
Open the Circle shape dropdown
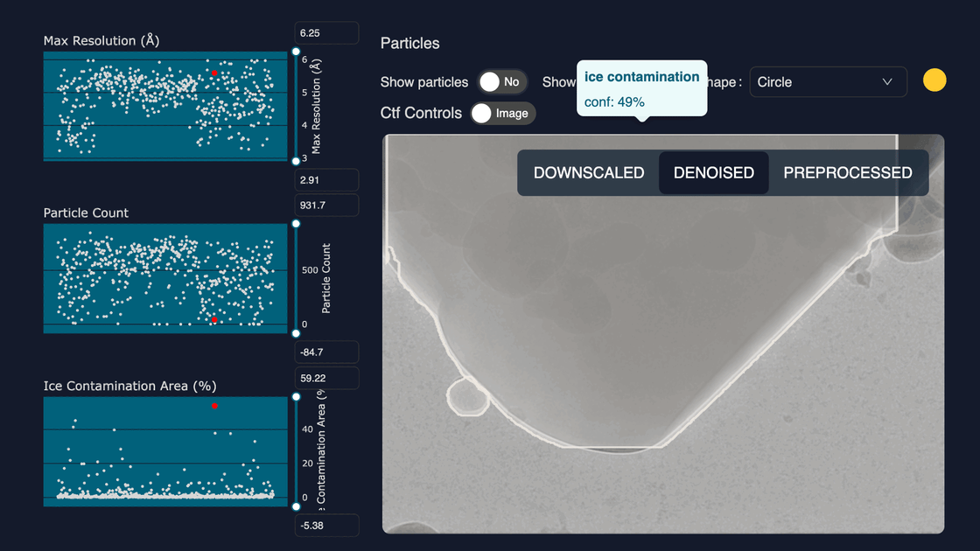click(828, 82)
